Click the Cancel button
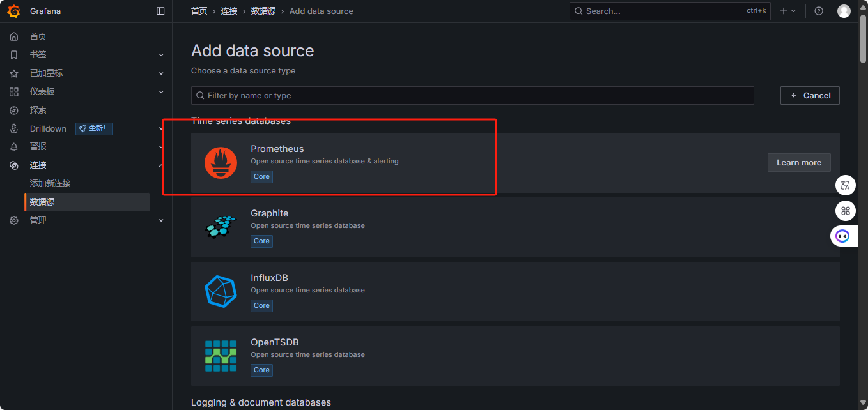 pyautogui.click(x=810, y=95)
